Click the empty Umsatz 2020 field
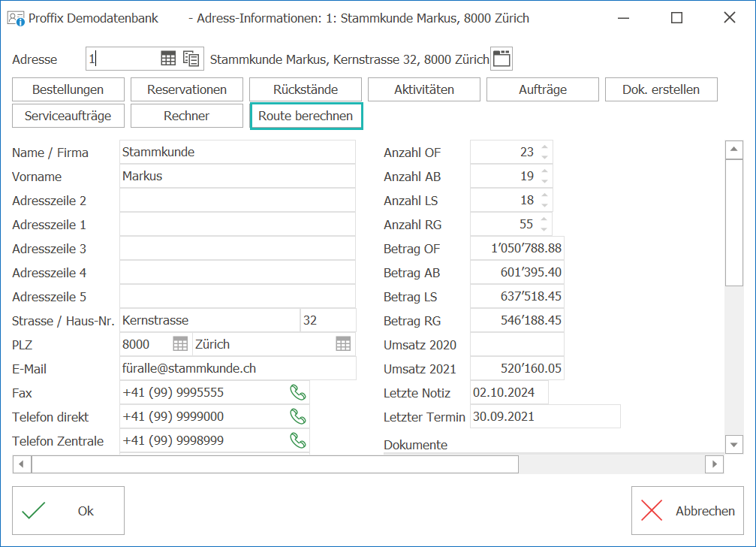This screenshot has height=547, width=756. click(x=517, y=344)
